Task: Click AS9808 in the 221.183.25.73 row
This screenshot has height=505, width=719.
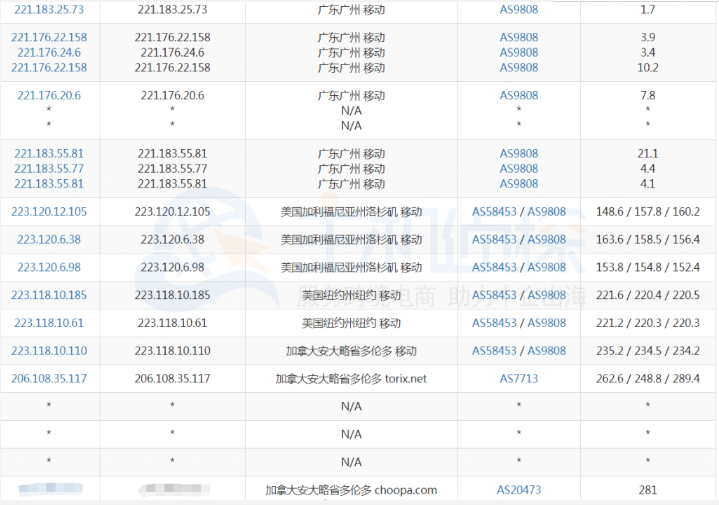Action: pos(518,9)
